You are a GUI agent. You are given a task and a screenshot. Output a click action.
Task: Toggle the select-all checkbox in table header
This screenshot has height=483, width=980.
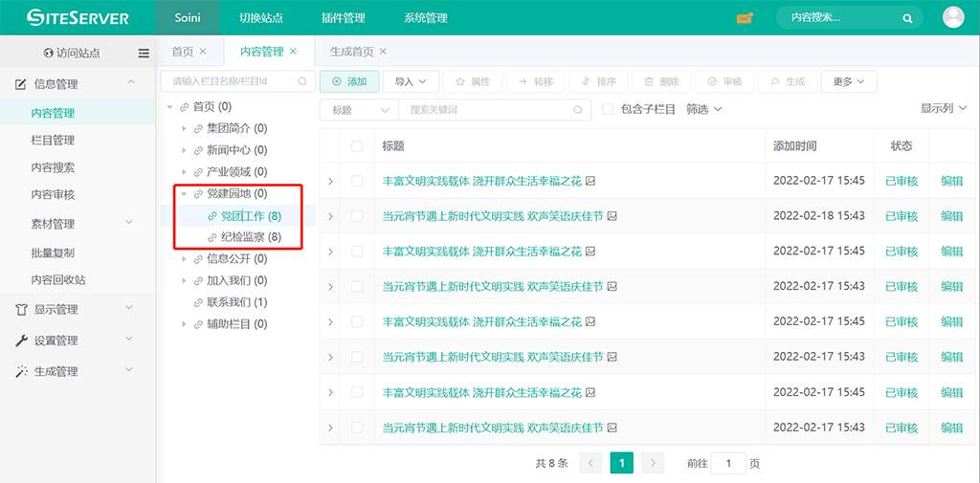pos(357,146)
